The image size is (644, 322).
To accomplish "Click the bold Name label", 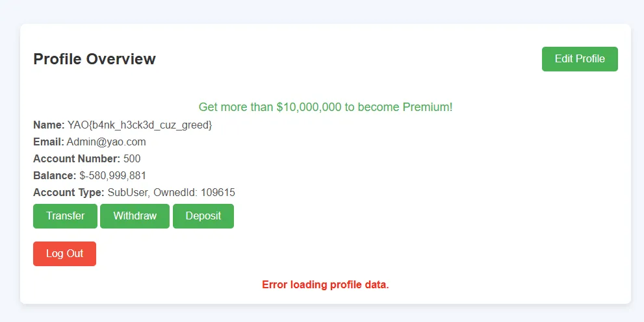I will pyautogui.click(x=49, y=125).
